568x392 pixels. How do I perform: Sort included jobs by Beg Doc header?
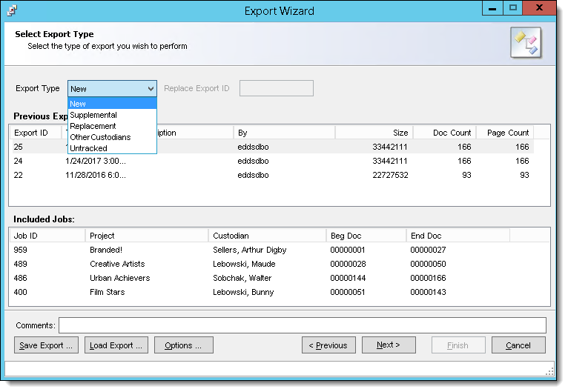click(366, 236)
